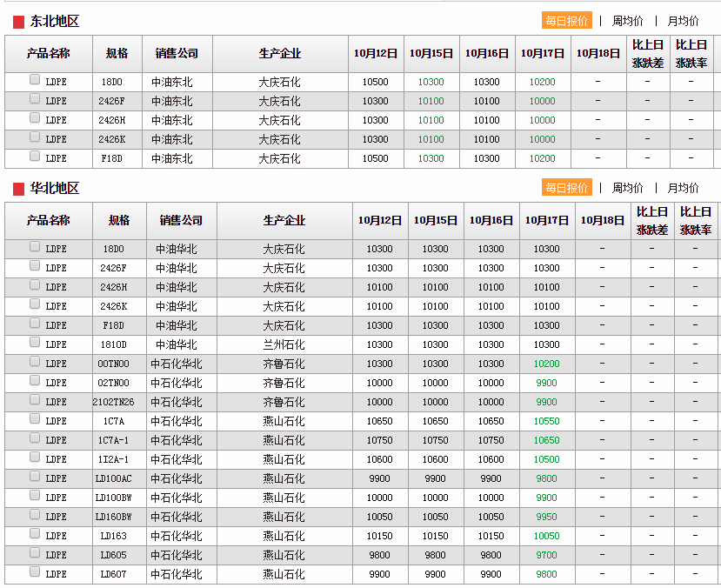Check the 华北地区 18D0 中油华北 row checkbox

point(35,246)
